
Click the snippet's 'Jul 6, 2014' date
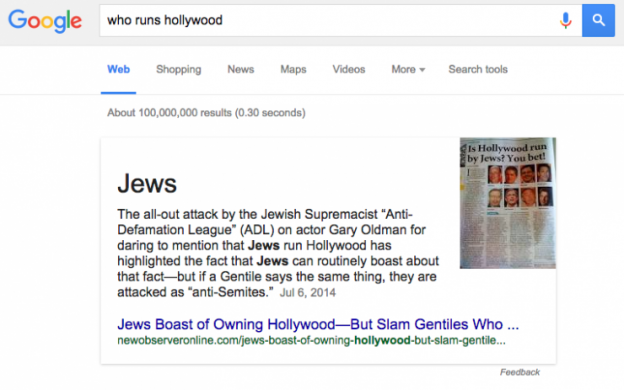click(308, 292)
